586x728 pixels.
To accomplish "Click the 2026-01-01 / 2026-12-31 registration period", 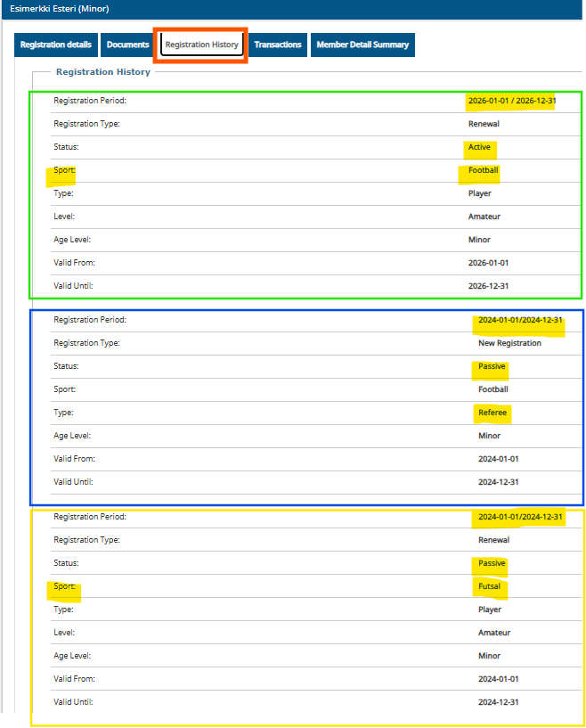I will [512, 101].
